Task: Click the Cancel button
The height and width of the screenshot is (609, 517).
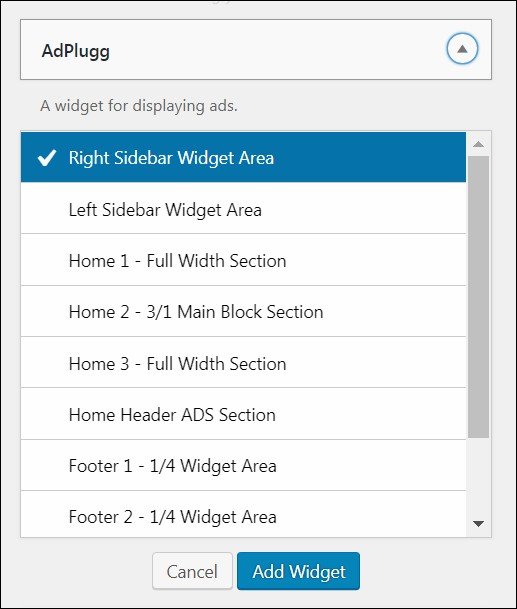Action: click(x=192, y=571)
